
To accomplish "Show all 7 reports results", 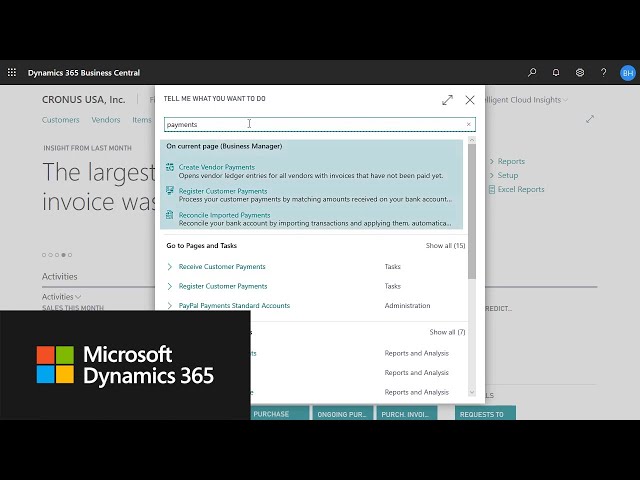I will 447,332.
